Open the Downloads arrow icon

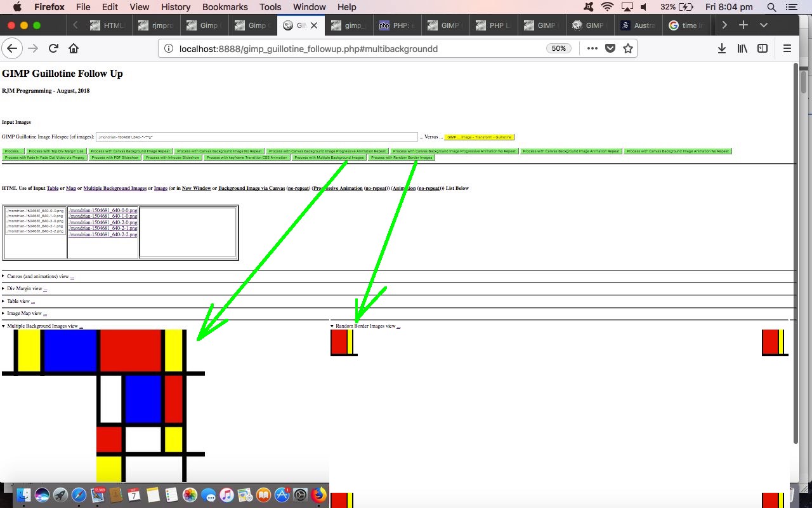coord(722,48)
